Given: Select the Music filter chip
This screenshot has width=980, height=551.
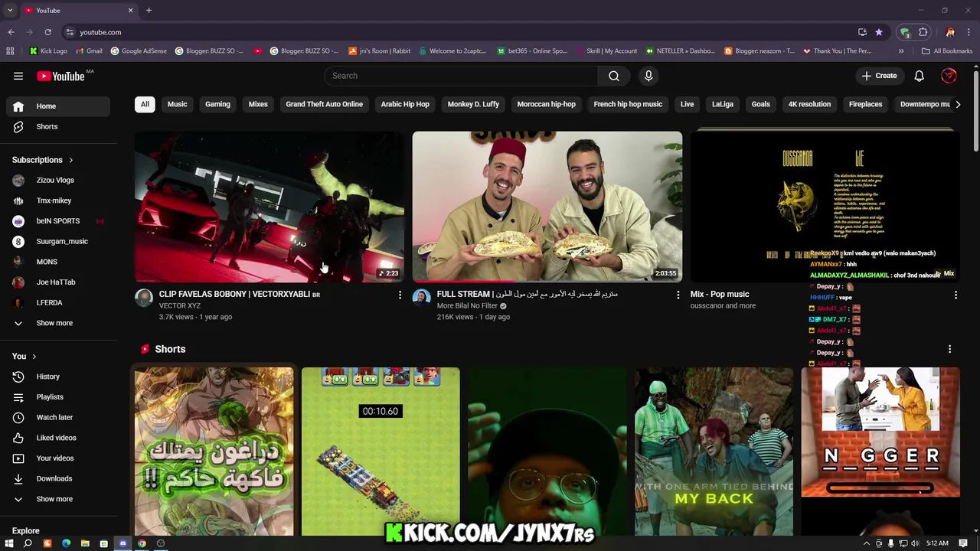Looking at the screenshot, I should click(x=177, y=104).
